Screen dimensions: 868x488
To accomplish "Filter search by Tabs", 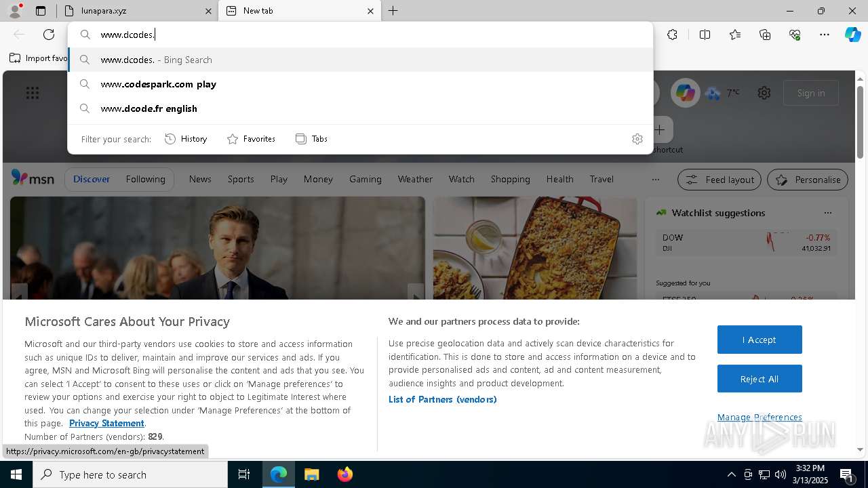I will click(x=311, y=139).
